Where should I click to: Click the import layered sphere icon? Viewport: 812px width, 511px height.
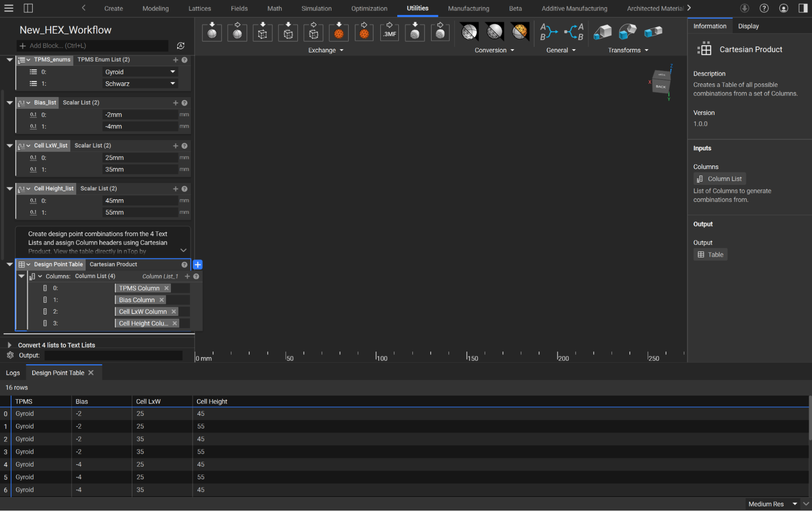tap(415, 32)
